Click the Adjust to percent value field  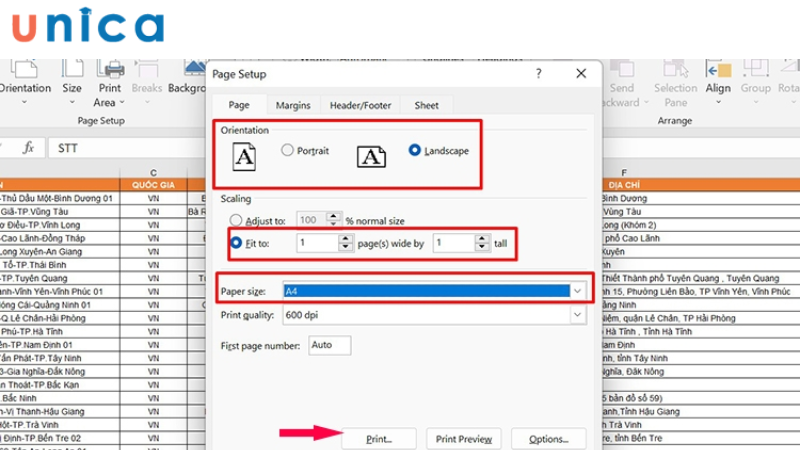point(312,220)
